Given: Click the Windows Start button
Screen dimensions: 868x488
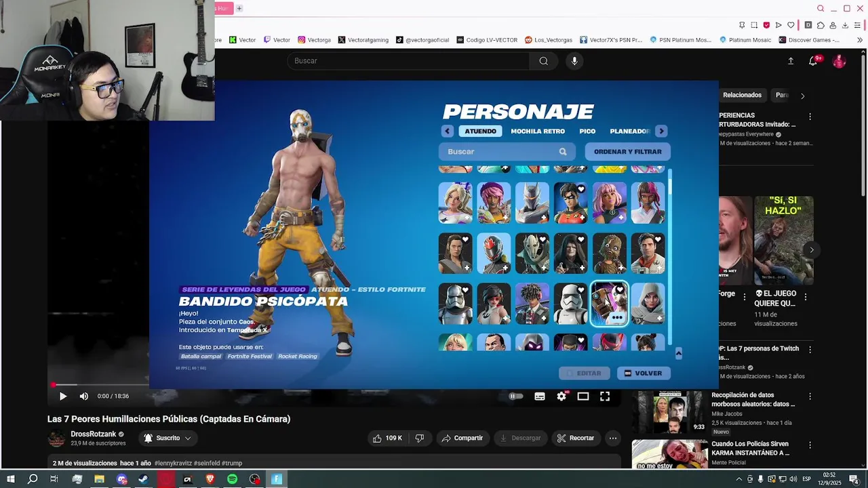Looking at the screenshot, I should point(10,479).
